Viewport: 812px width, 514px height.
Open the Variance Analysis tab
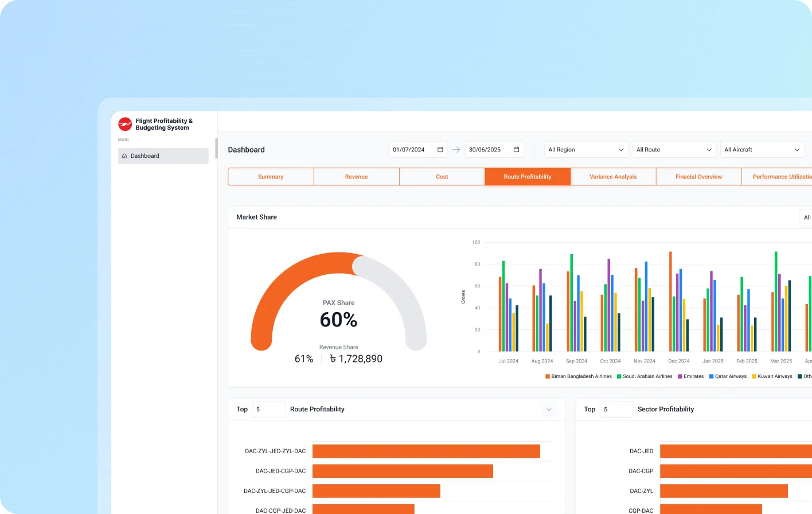[613, 177]
